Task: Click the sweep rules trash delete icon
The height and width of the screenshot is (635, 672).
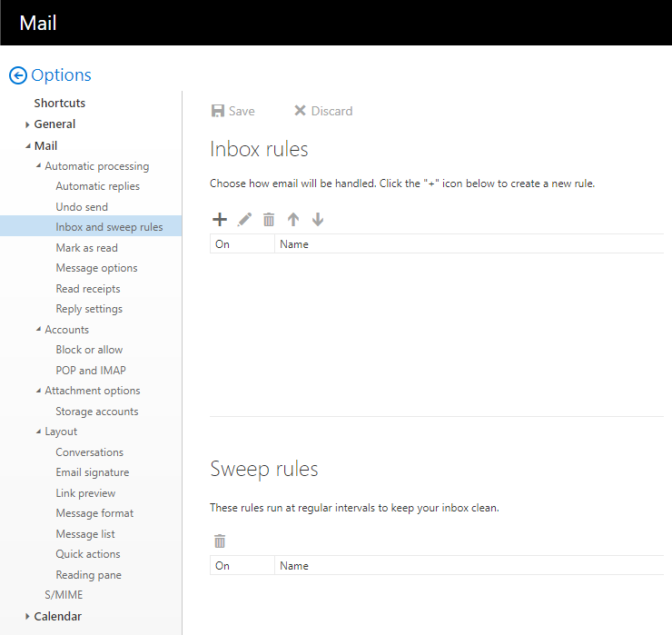Action: pos(220,541)
